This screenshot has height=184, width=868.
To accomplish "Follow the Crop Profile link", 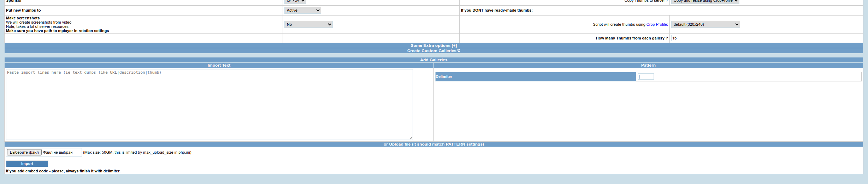I will (657, 24).
